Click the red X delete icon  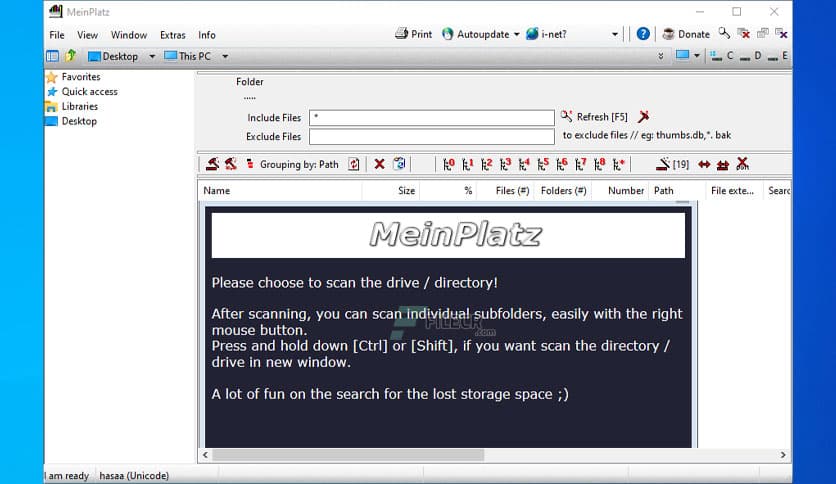point(379,164)
